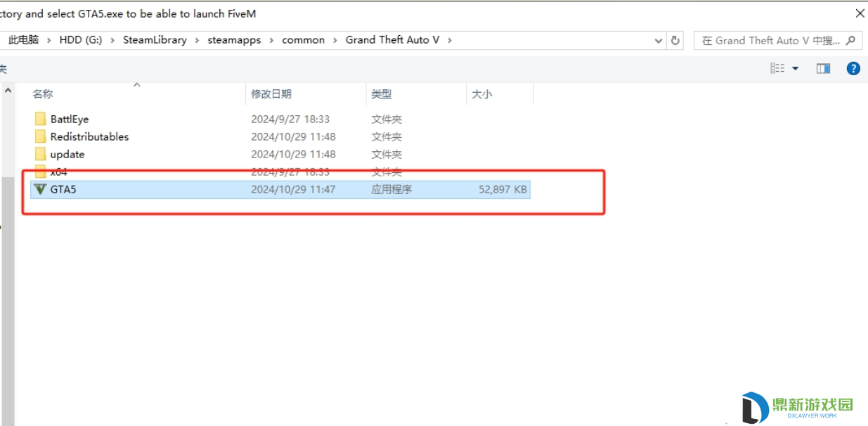Go to the common breadcrumb folder
This screenshot has width=868, height=426.
[304, 40]
